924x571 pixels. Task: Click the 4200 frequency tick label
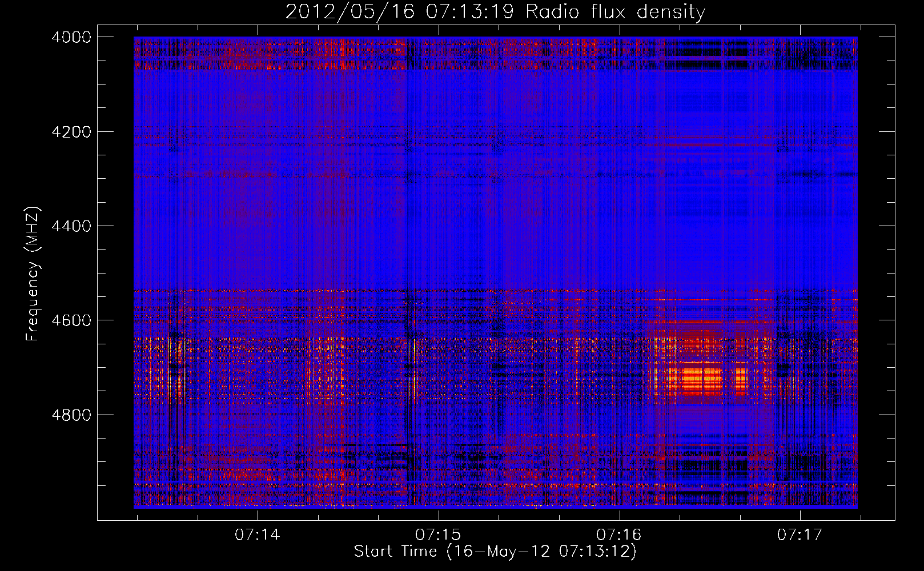click(x=71, y=132)
